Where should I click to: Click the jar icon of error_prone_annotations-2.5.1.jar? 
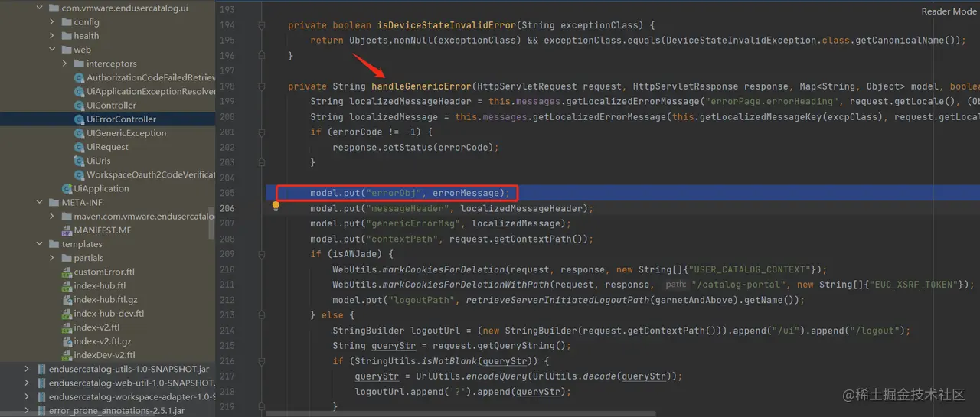pos(41,410)
